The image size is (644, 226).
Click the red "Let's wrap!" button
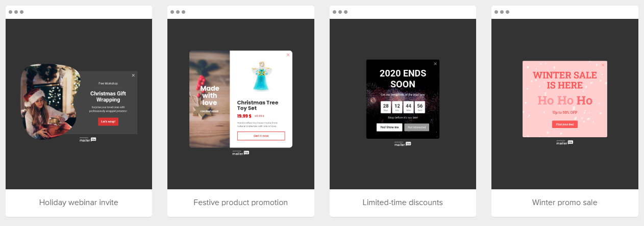point(108,121)
